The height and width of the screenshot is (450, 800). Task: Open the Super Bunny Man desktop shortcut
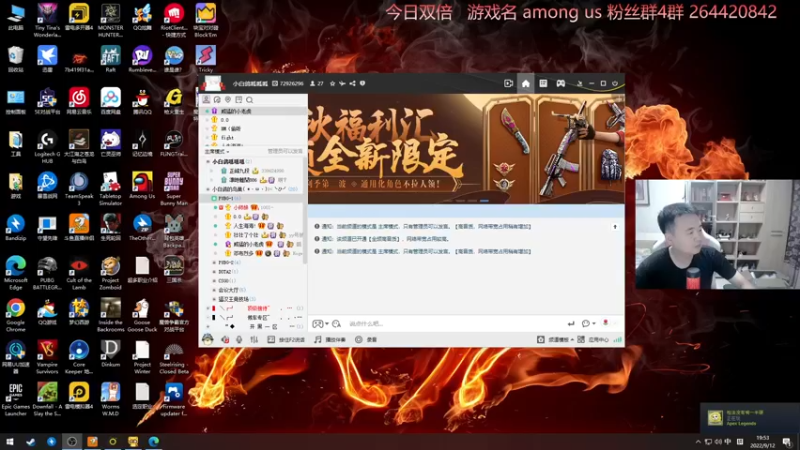[x=173, y=188]
